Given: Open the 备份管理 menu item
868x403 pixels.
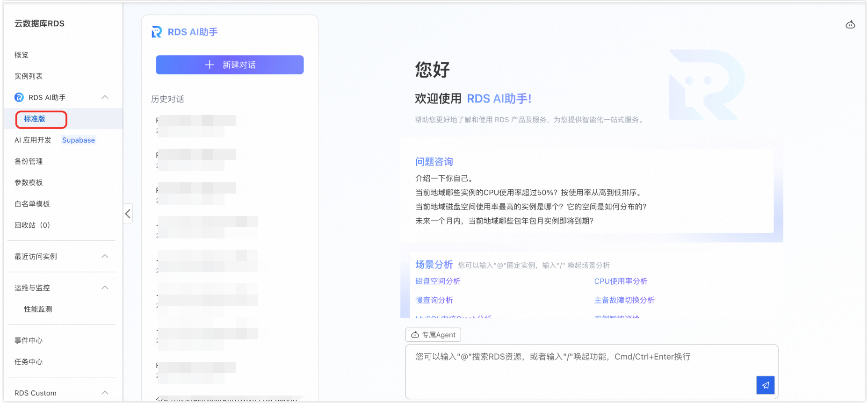Looking at the screenshot, I should pos(29,161).
